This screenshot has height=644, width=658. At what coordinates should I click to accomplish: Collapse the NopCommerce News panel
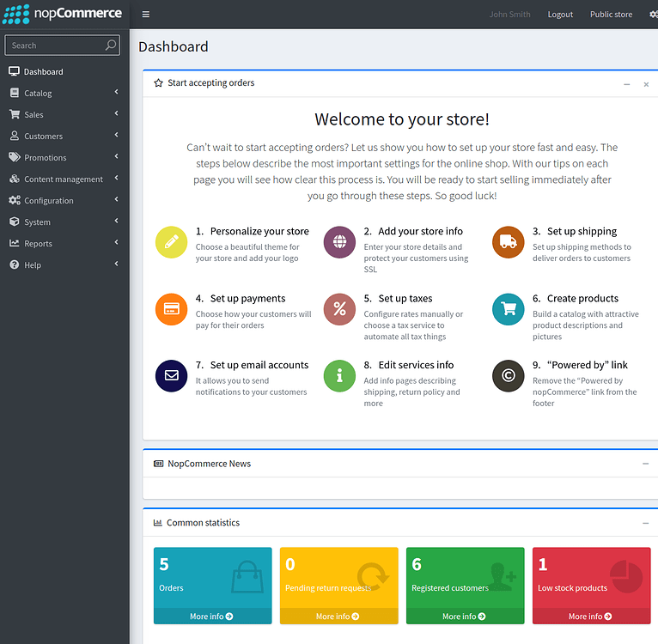click(x=645, y=464)
